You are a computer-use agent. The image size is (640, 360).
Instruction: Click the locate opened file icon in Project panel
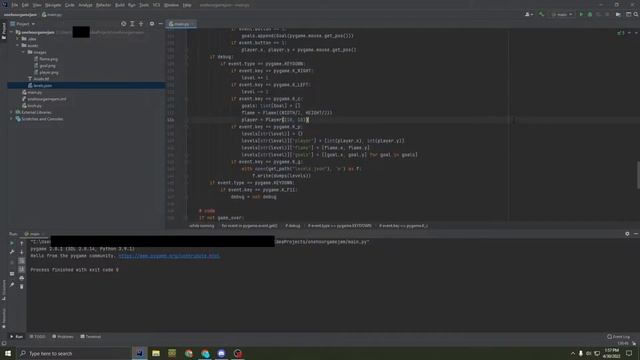click(123, 24)
